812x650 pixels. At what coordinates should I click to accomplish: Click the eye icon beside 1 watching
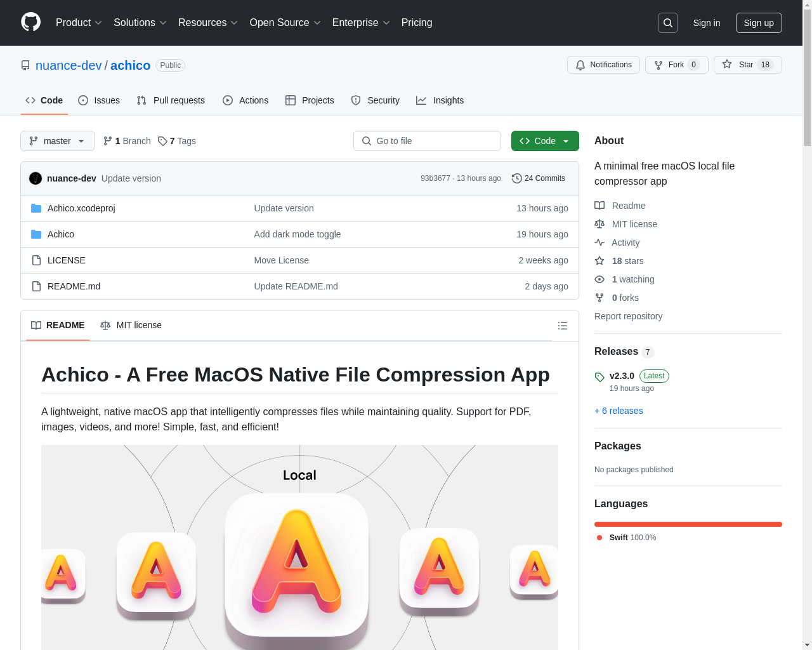click(x=599, y=279)
